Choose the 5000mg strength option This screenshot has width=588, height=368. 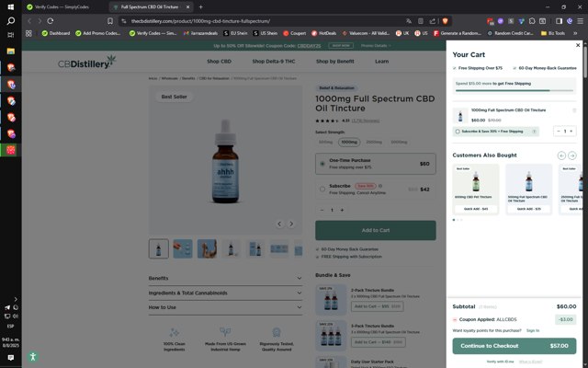(399, 143)
